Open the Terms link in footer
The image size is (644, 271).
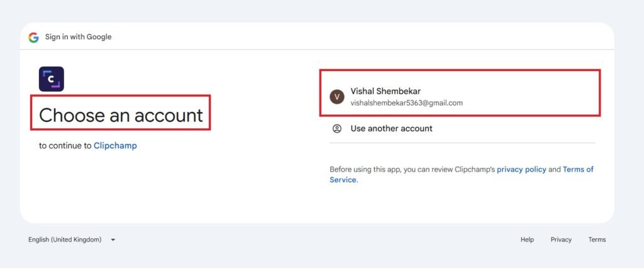pyautogui.click(x=597, y=240)
